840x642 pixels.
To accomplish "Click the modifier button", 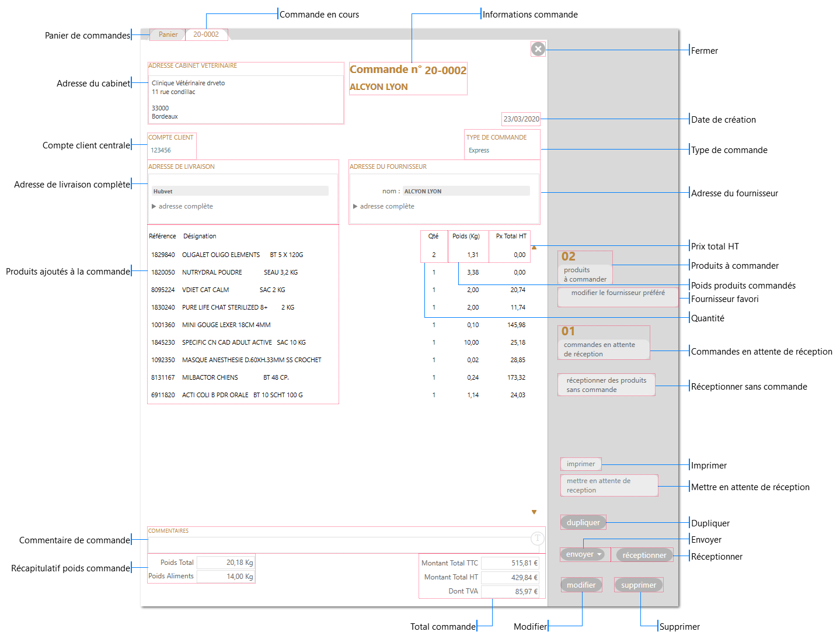I will [581, 585].
